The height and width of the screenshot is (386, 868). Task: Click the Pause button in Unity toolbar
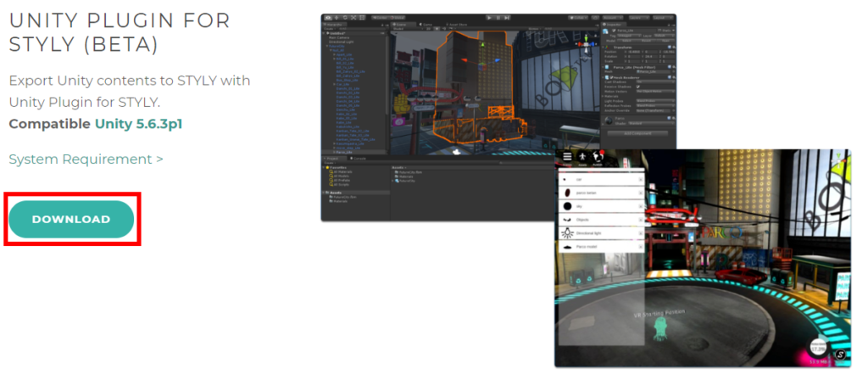[498, 18]
